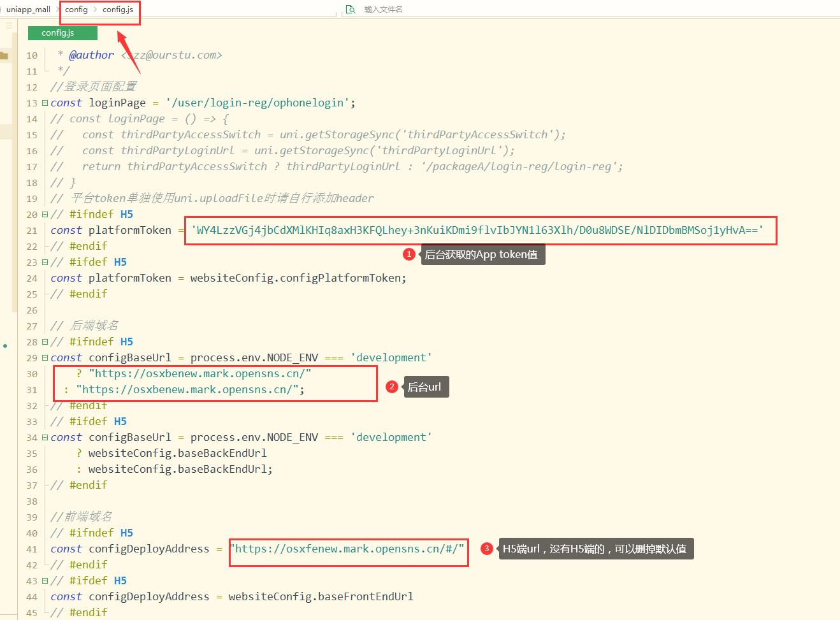Switch to the config.js editor tab
This screenshot has width=840, height=620.
click(x=62, y=33)
